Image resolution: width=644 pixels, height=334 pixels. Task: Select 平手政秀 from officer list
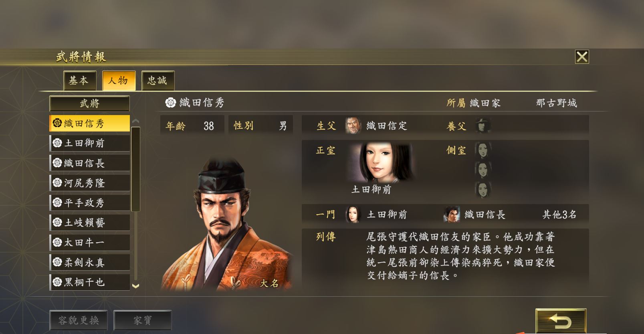click(x=90, y=202)
